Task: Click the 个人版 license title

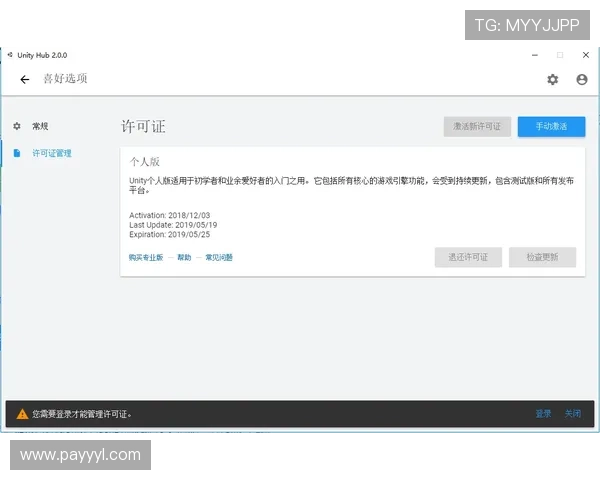Action: [x=144, y=162]
